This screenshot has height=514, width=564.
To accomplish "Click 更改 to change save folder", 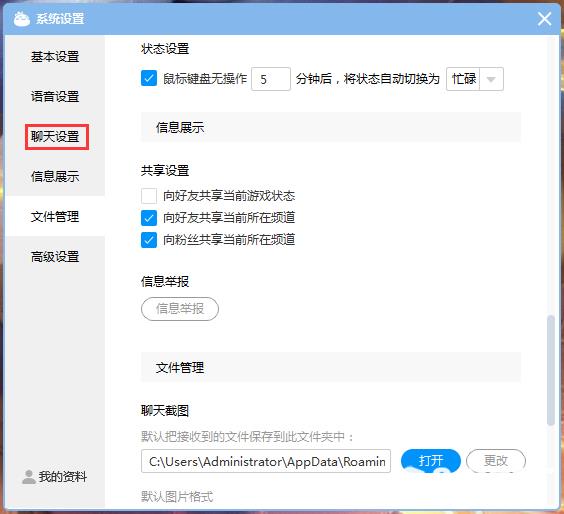I will [x=496, y=460].
